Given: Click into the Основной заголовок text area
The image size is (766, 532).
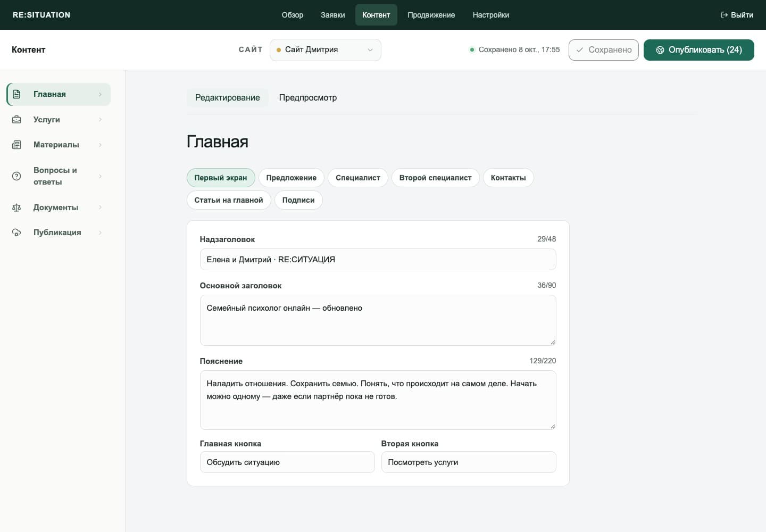Looking at the screenshot, I should coord(378,320).
